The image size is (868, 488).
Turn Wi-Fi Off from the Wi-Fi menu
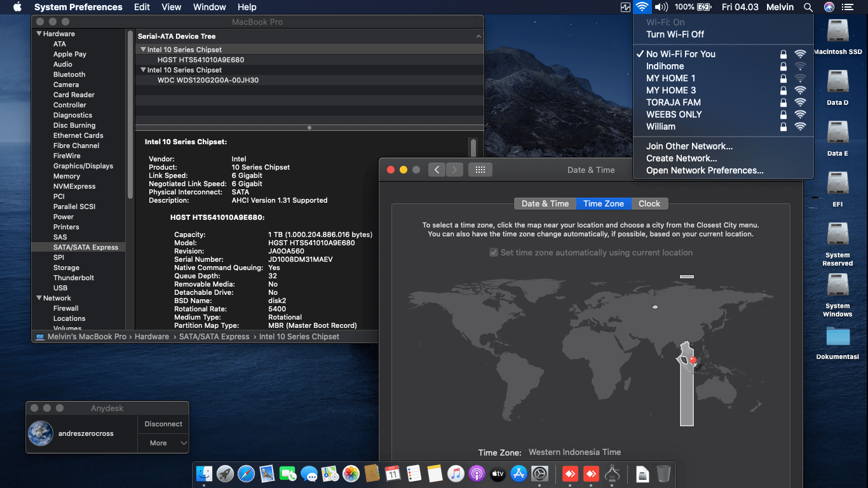click(675, 34)
